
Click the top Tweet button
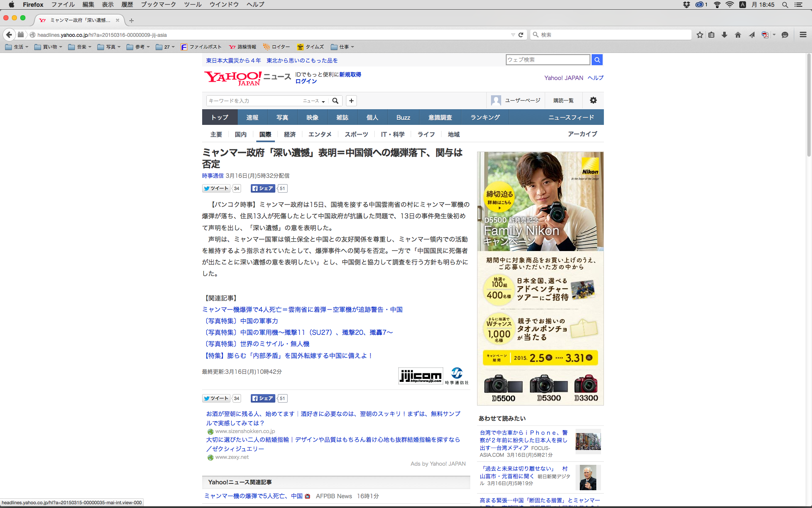tap(216, 188)
